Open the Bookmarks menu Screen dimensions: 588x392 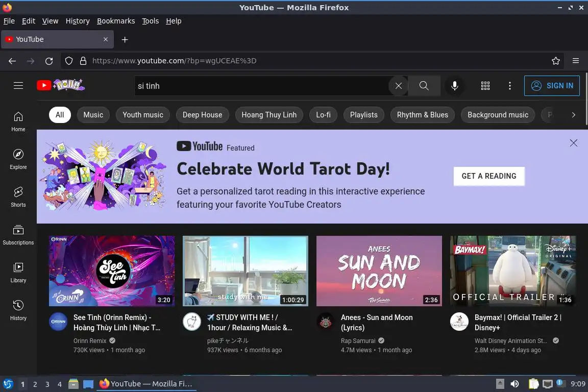pos(116,21)
